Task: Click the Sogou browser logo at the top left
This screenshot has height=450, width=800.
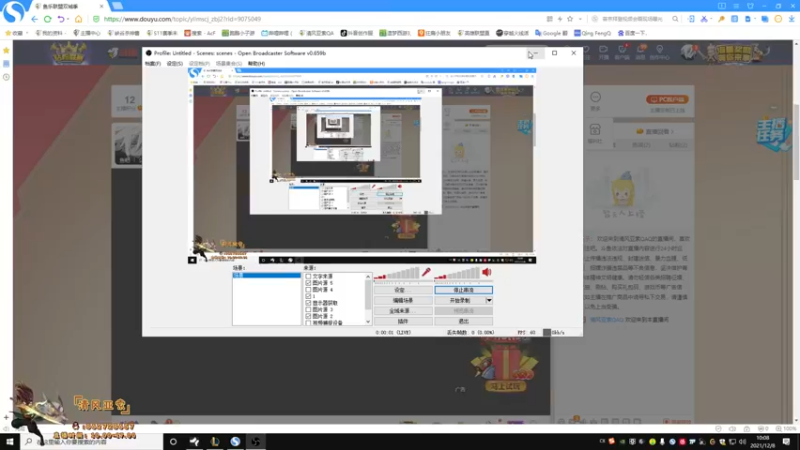Action: pyautogui.click(x=13, y=12)
